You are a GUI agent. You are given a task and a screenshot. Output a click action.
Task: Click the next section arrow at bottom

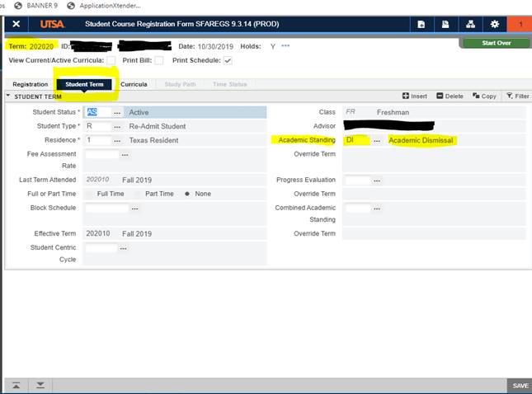coord(40,385)
